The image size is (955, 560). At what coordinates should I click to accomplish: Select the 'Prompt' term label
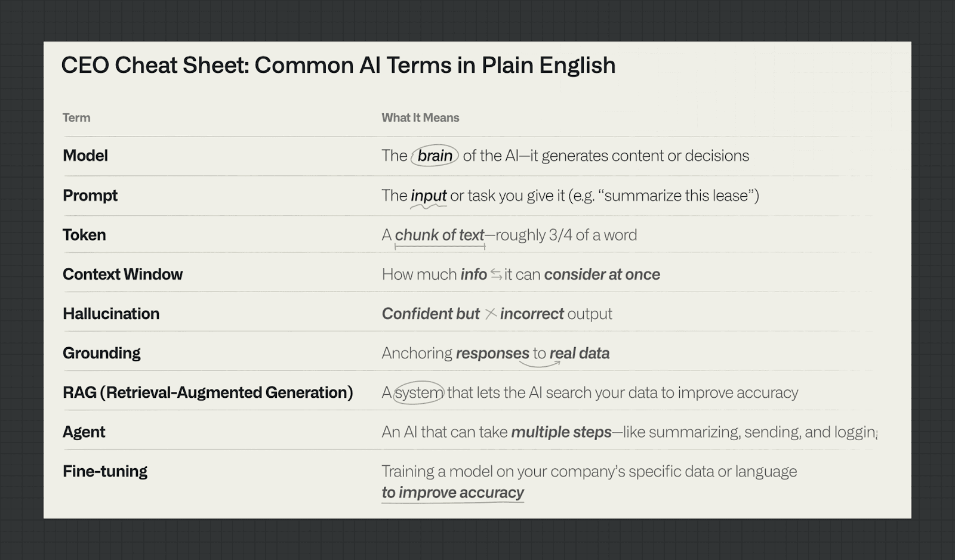pyautogui.click(x=90, y=196)
